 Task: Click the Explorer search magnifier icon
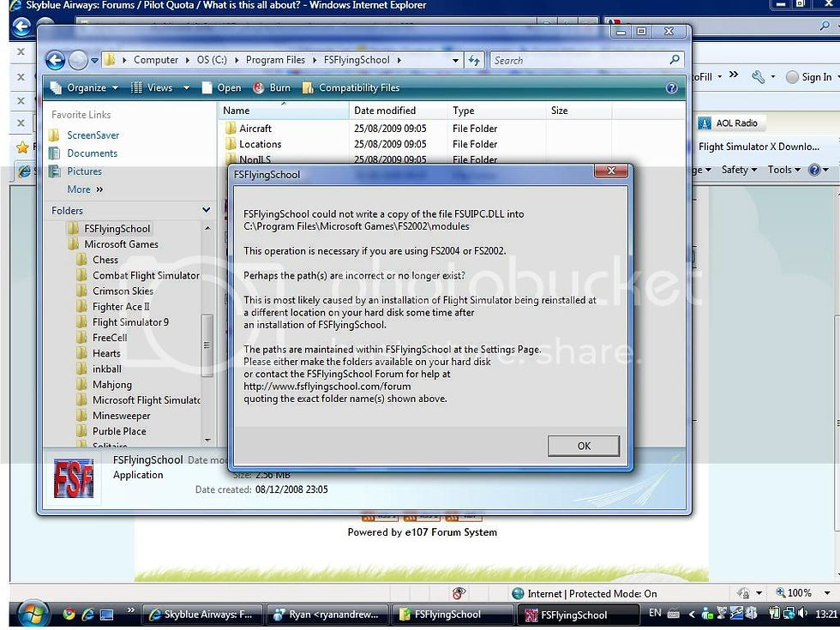pyautogui.click(x=675, y=59)
